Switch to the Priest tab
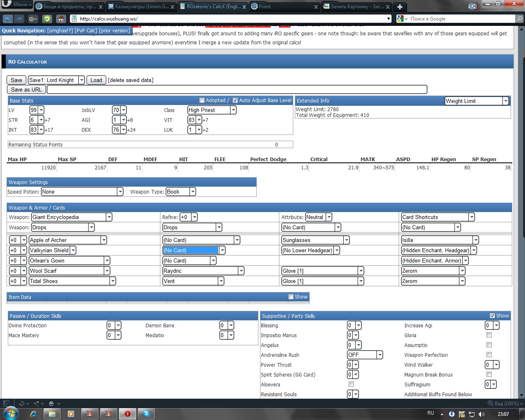The height and width of the screenshot is (420, 525). tap(284, 7)
